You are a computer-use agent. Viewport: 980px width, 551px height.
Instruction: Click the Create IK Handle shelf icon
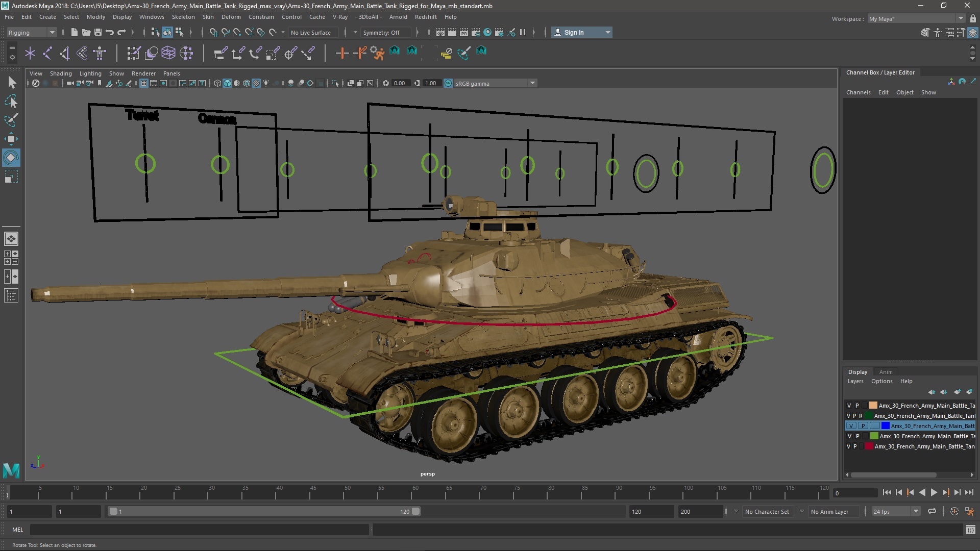coord(65,53)
